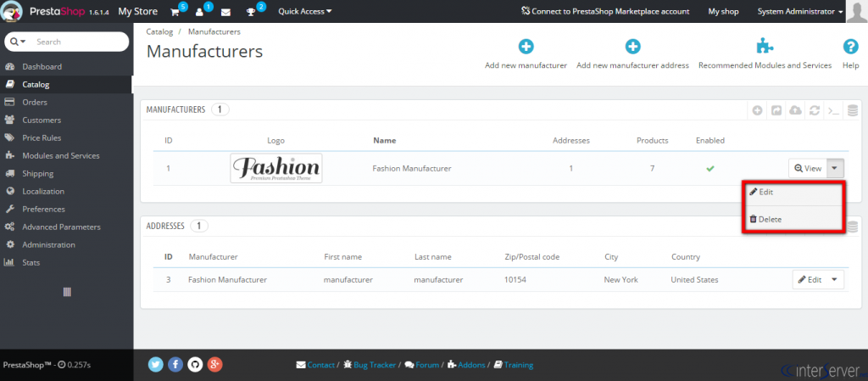Open the System Administrator account dropdown
868x381 pixels.
click(x=800, y=11)
